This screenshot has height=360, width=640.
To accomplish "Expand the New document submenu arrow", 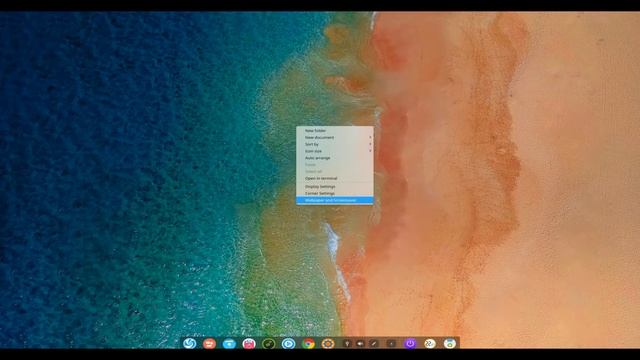I will [x=370, y=138].
